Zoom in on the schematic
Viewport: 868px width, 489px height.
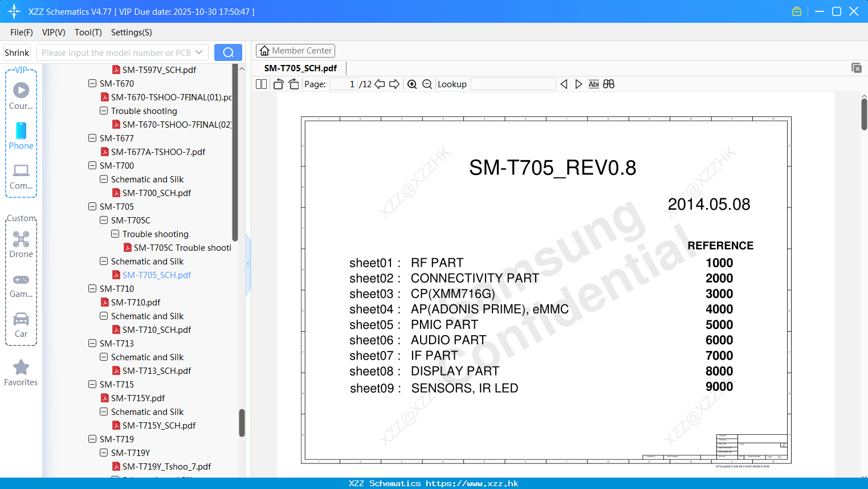point(412,84)
